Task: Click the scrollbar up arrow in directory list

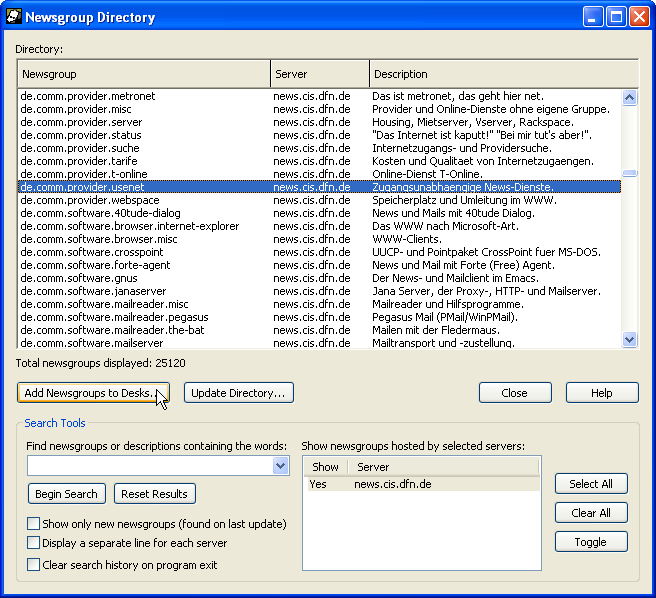Action: click(630, 97)
